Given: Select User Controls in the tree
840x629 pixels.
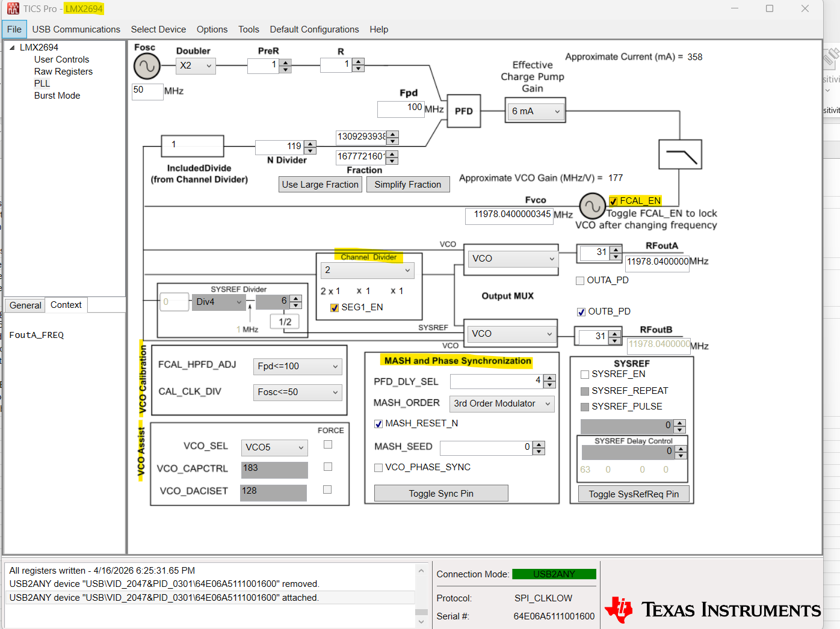Looking at the screenshot, I should point(61,60).
